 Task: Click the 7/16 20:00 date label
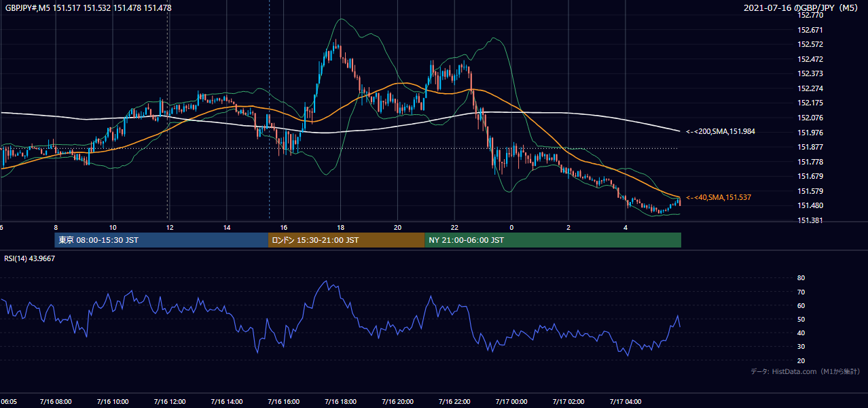click(x=398, y=401)
